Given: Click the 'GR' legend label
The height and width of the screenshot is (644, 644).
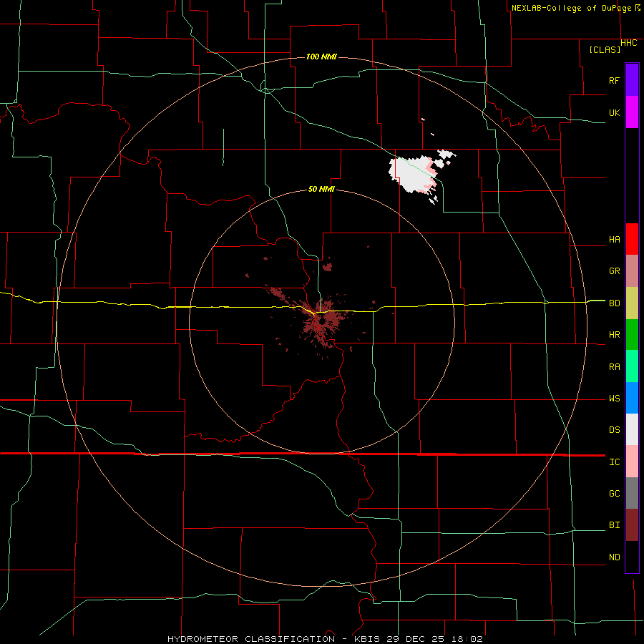Looking at the screenshot, I should [614, 271].
